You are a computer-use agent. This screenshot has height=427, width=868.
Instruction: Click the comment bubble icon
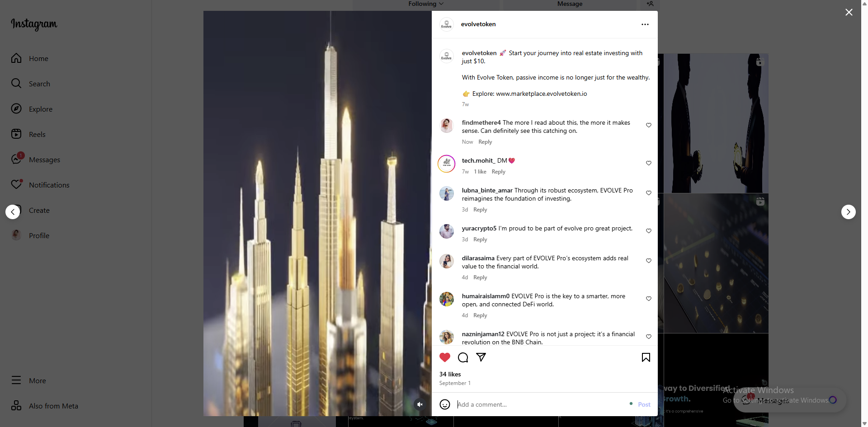pyautogui.click(x=463, y=357)
